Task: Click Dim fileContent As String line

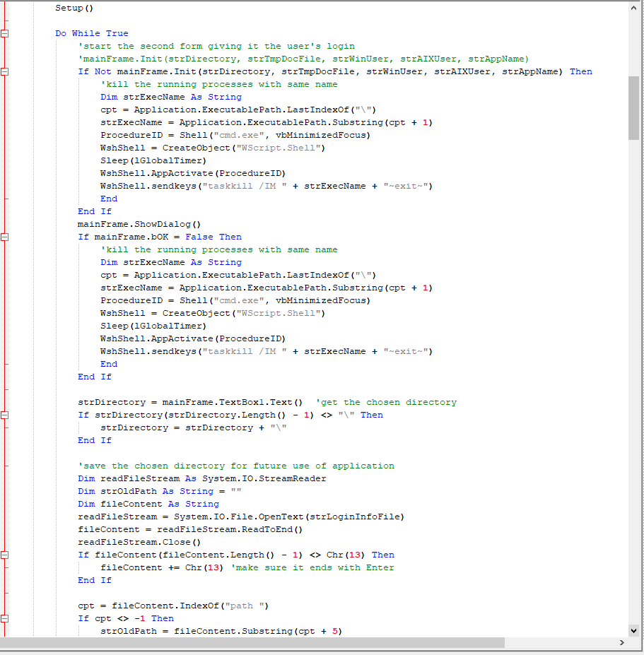Action: coord(148,504)
